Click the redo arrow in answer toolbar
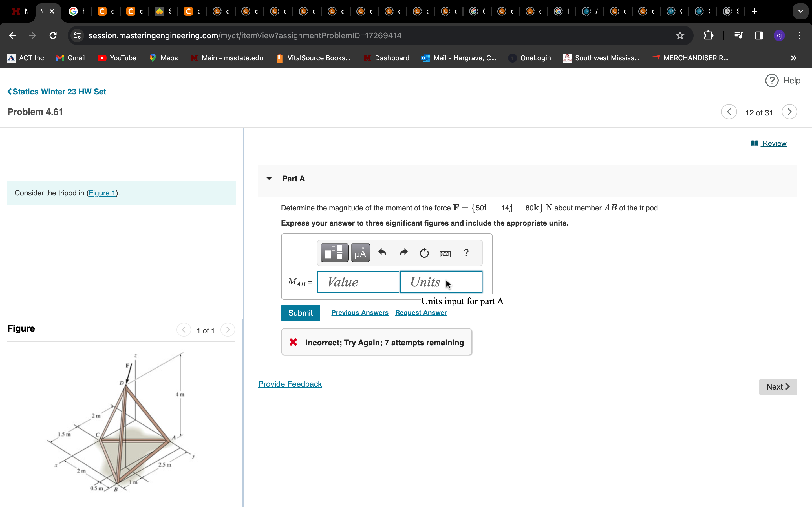This screenshot has height=507, width=812. click(404, 252)
